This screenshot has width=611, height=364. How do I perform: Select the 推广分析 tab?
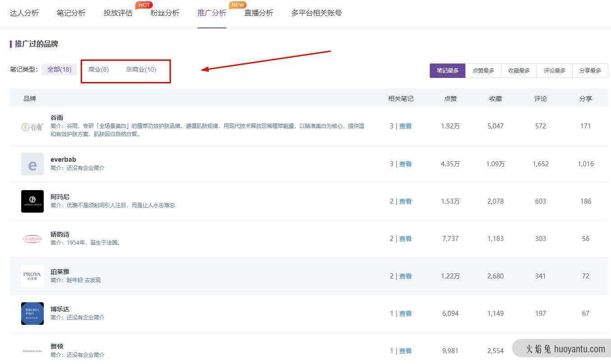point(212,13)
